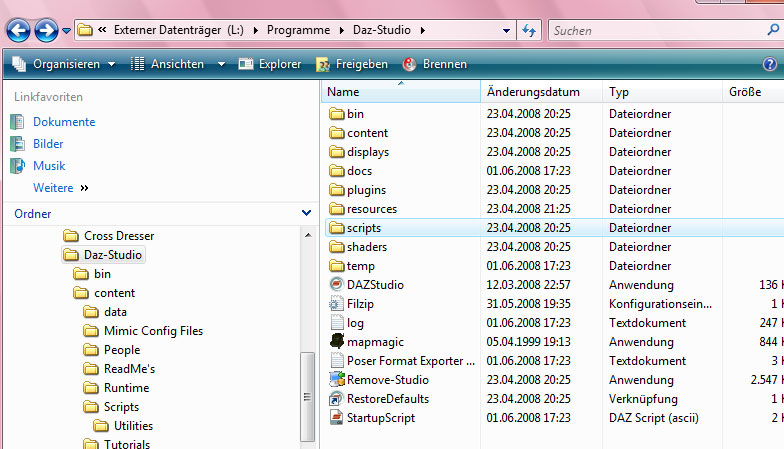The width and height of the screenshot is (784, 449).
Task: Go forward with the Forward arrow button
Action: tap(46, 30)
